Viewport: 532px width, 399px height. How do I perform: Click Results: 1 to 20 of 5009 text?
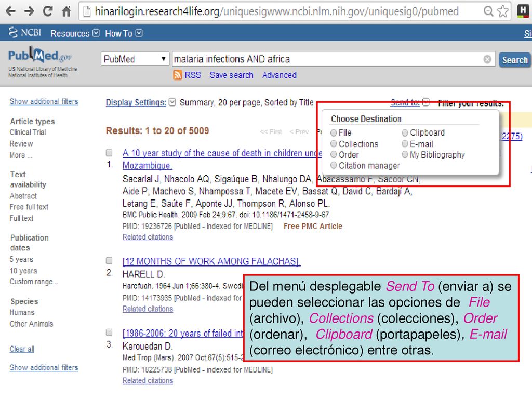tap(157, 130)
